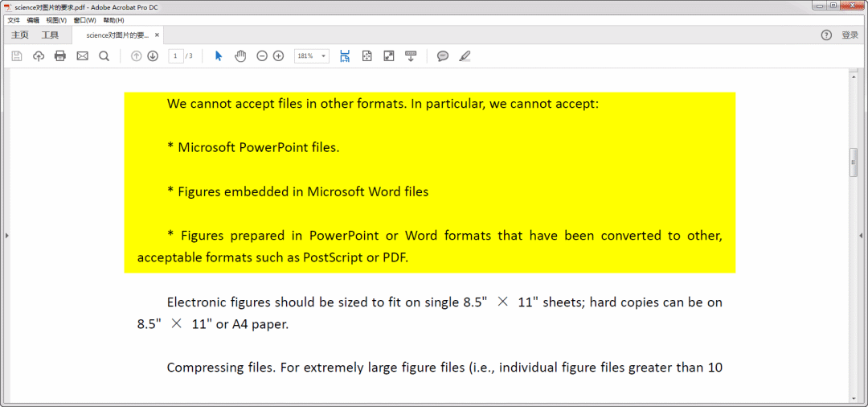868x407 pixels.
Task: Add a comment with the speech bubble icon
Action: (443, 56)
